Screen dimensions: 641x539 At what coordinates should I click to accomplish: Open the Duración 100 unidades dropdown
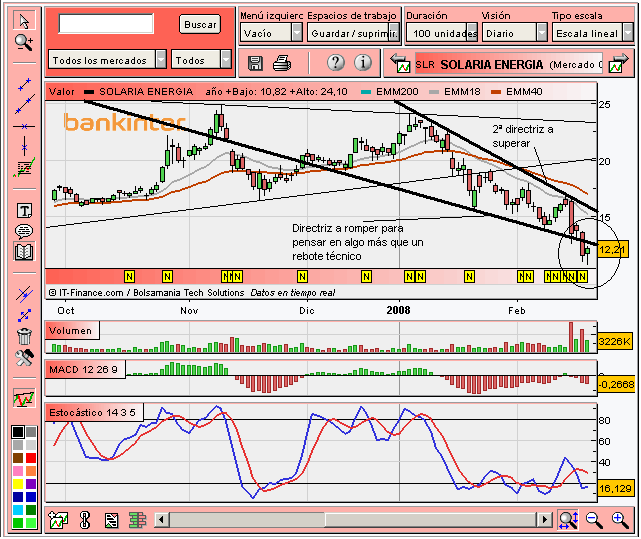pyautogui.click(x=442, y=33)
